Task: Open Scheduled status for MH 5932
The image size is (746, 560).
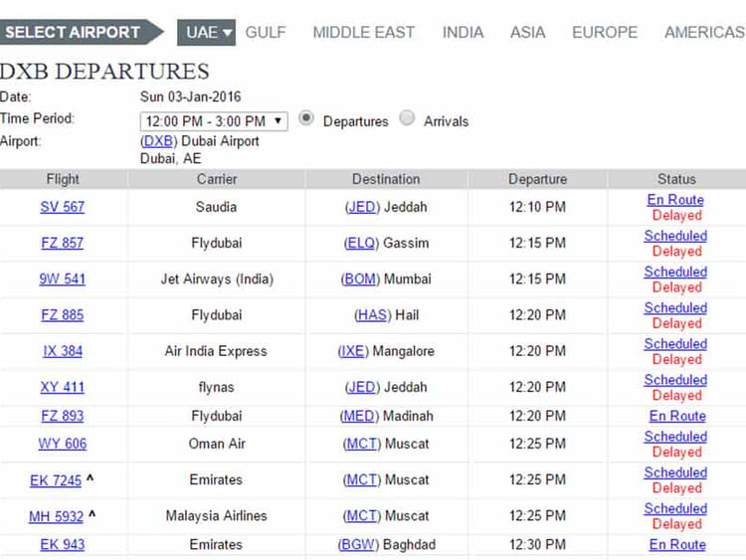Action: point(675,508)
